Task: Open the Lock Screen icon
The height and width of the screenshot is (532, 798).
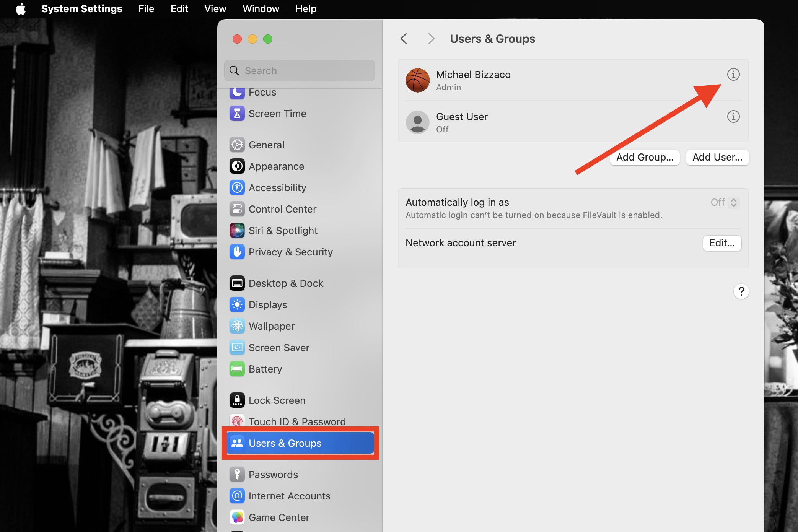Action: [x=237, y=400]
